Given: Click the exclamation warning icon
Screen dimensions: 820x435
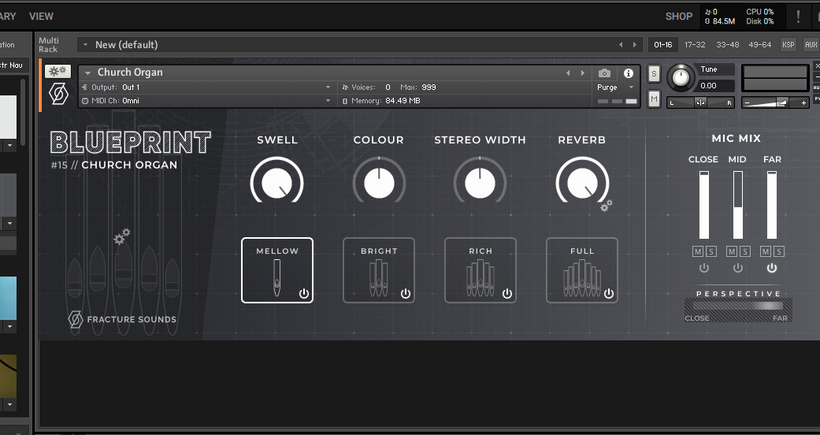Looking at the screenshot, I should tap(798, 17).
